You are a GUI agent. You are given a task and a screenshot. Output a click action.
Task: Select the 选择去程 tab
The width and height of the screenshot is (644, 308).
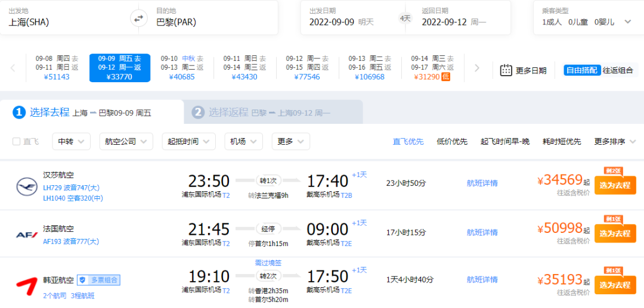(92, 112)
